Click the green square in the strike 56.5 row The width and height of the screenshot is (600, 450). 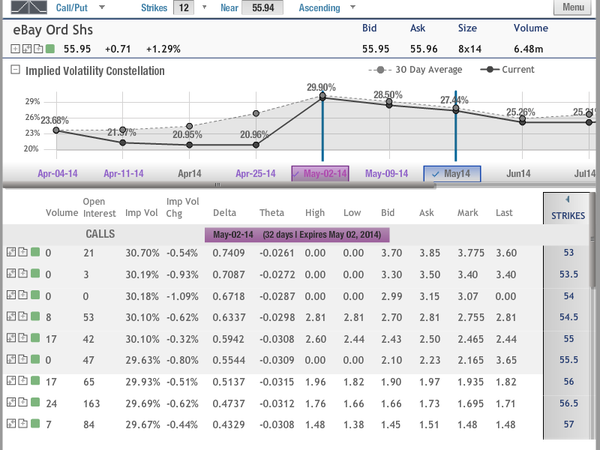click(x=35, y=402)
